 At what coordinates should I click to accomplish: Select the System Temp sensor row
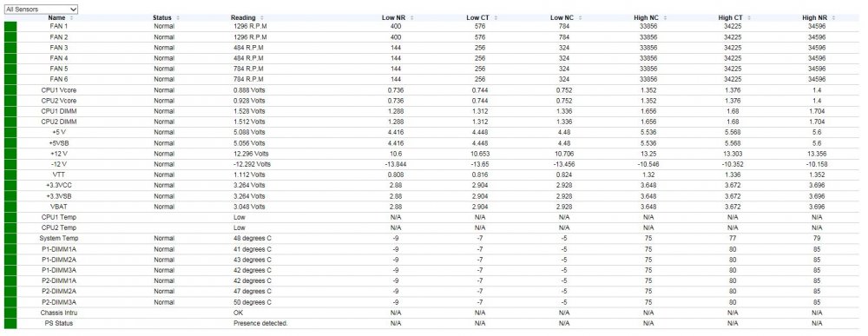tap(431, 238)
